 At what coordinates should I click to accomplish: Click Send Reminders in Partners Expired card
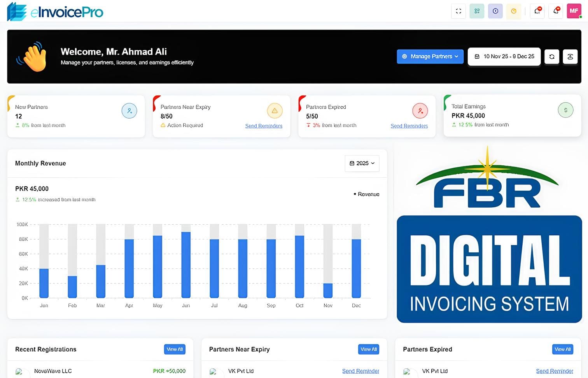click(x=409, y=126)
